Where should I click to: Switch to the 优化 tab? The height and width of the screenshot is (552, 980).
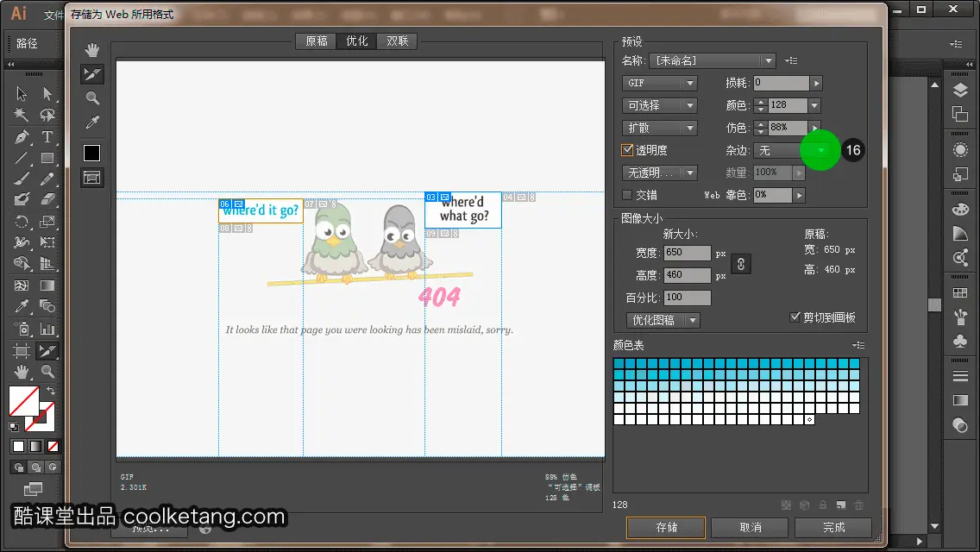point(357,41)
